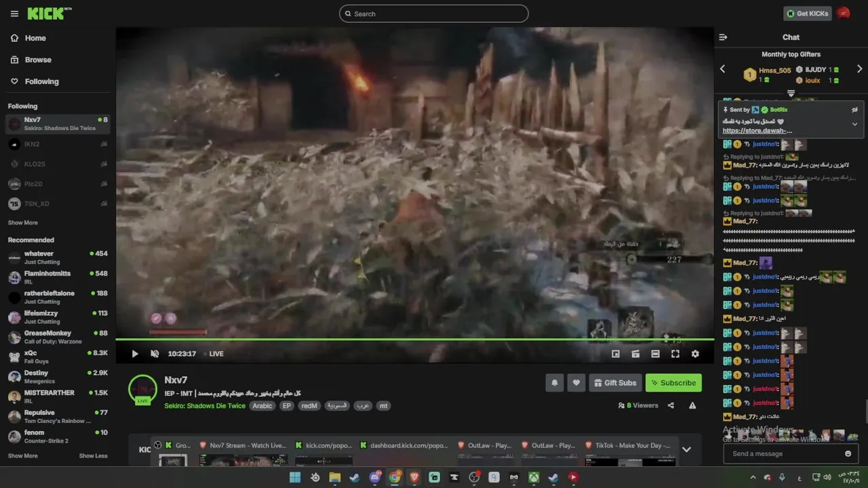The image size is (868, 488).
Task: Select the KLO25 offline channel
Action: 58,163
